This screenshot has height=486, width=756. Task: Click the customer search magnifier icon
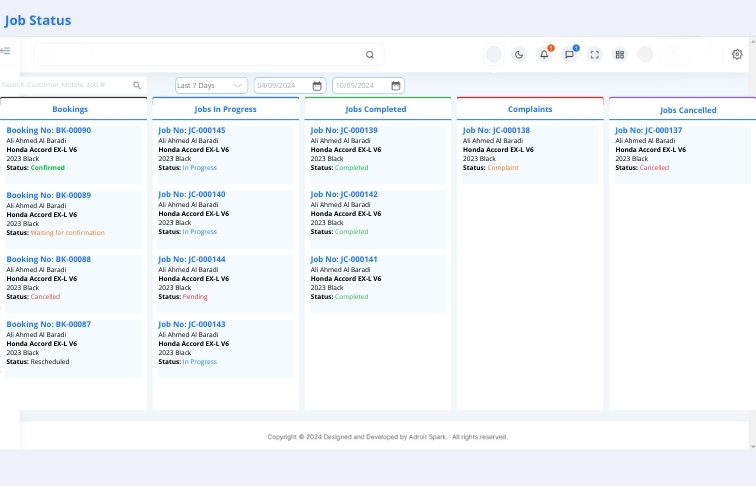click(x=137, y=85)
